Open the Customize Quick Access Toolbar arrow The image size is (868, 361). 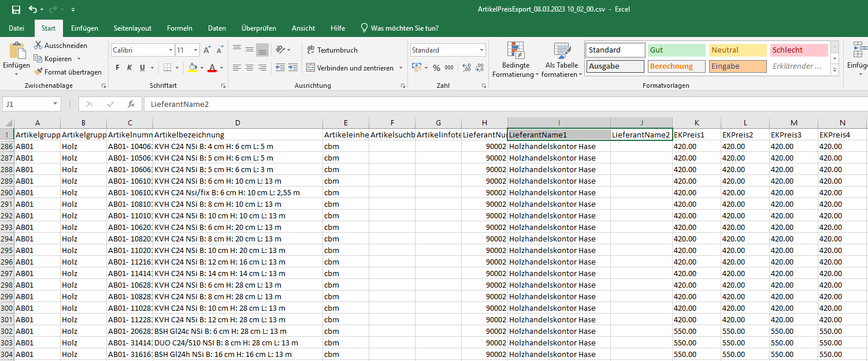[x=73, y=10]
